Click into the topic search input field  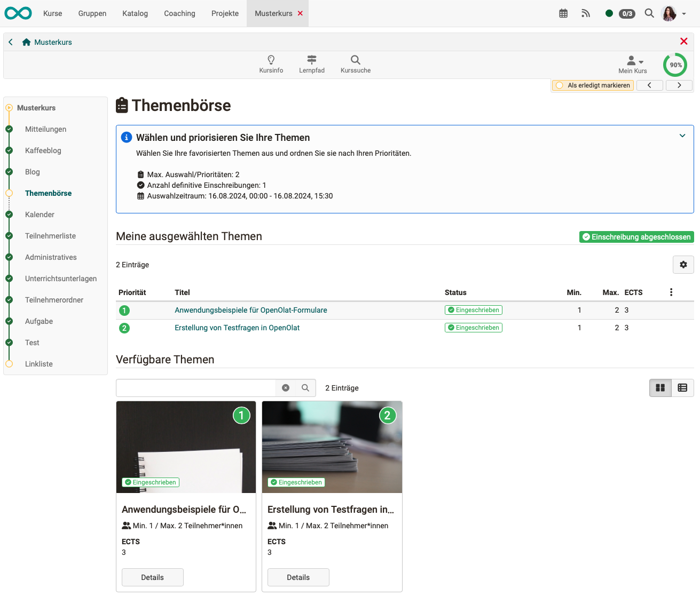tap(196, 388)
